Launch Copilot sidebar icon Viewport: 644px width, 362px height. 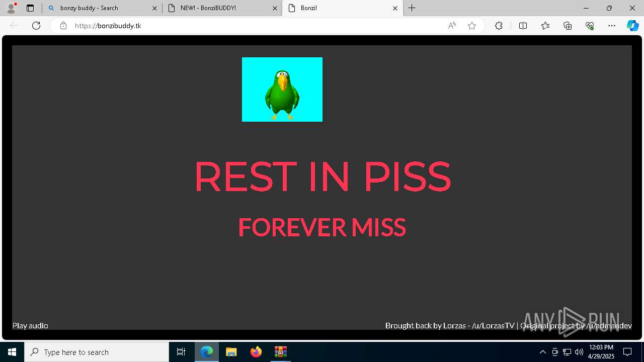[632, 26]
